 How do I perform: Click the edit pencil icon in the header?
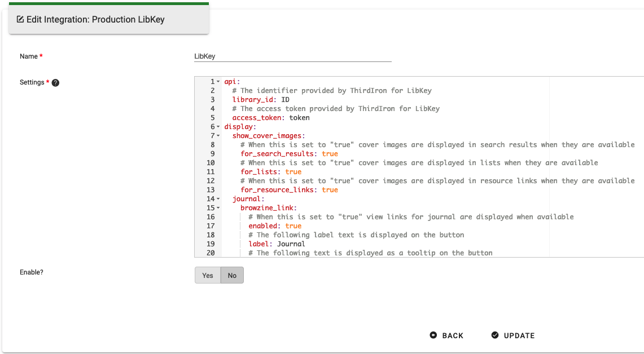(x=20, y=19)
